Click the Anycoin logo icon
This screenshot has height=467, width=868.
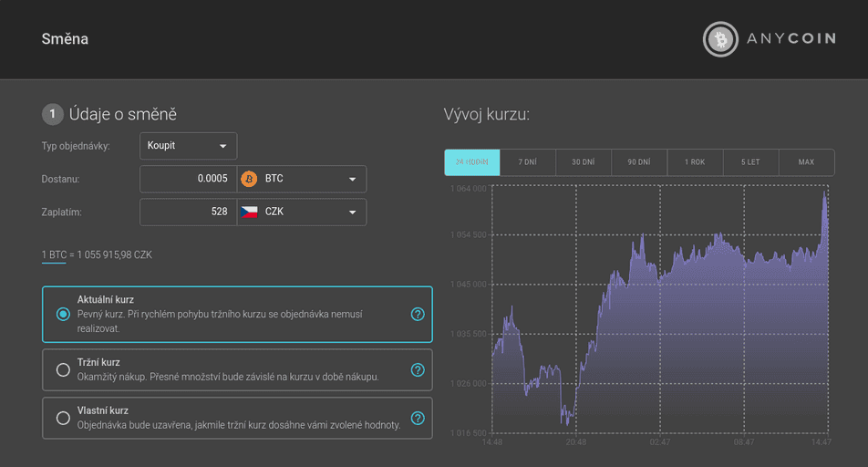coord(720,39)
